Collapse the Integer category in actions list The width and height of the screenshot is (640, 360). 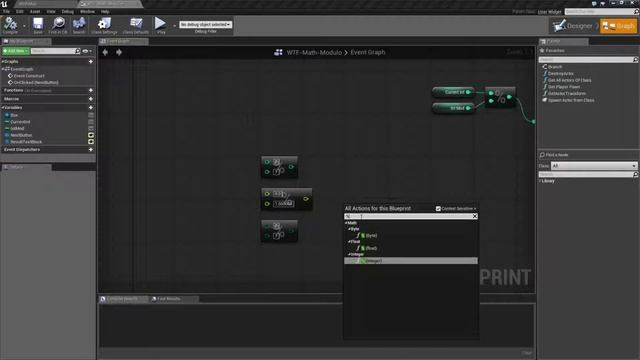(349, 254)
